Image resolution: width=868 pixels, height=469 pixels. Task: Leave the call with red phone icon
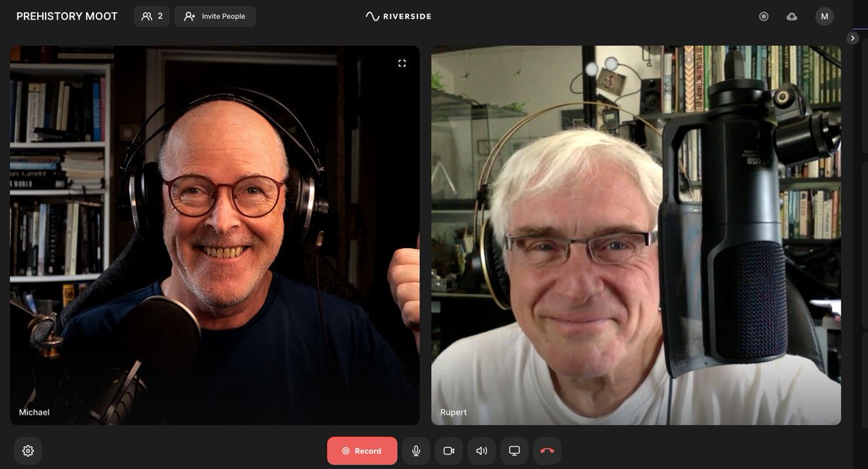tap(547, 450)
